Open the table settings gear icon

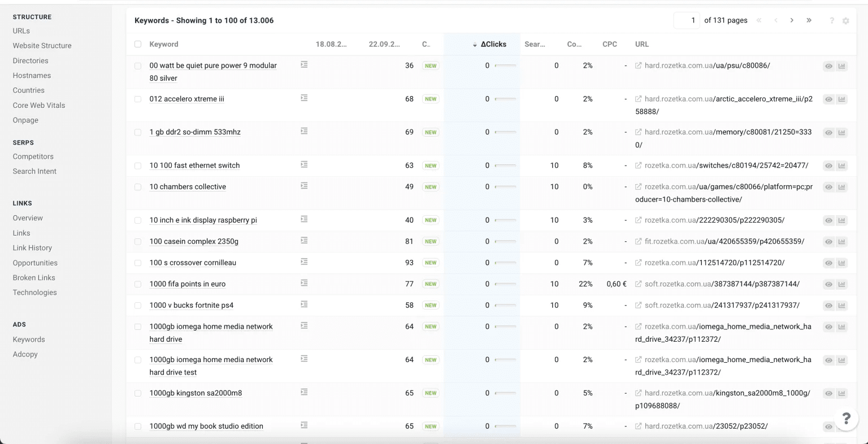[846, 20]
